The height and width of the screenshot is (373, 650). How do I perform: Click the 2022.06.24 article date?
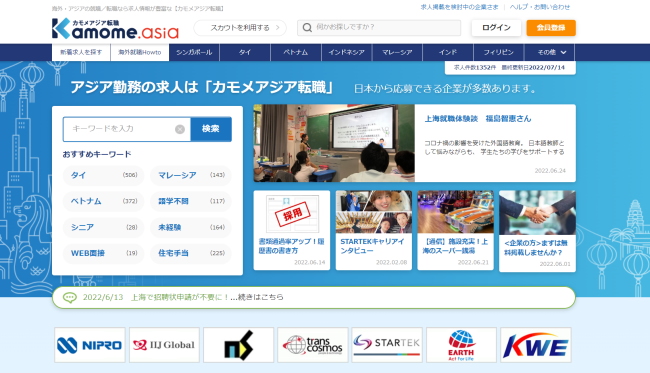tap(550, 171)
